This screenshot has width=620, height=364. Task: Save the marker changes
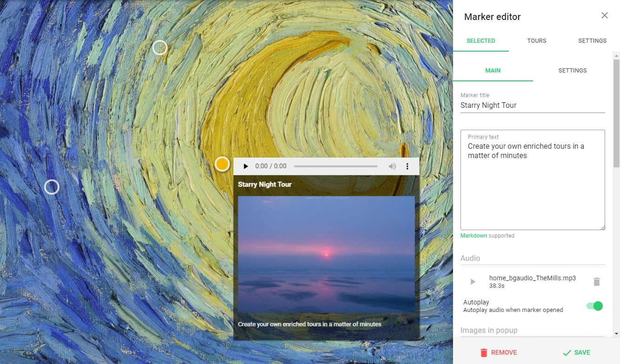click(576, 352)
